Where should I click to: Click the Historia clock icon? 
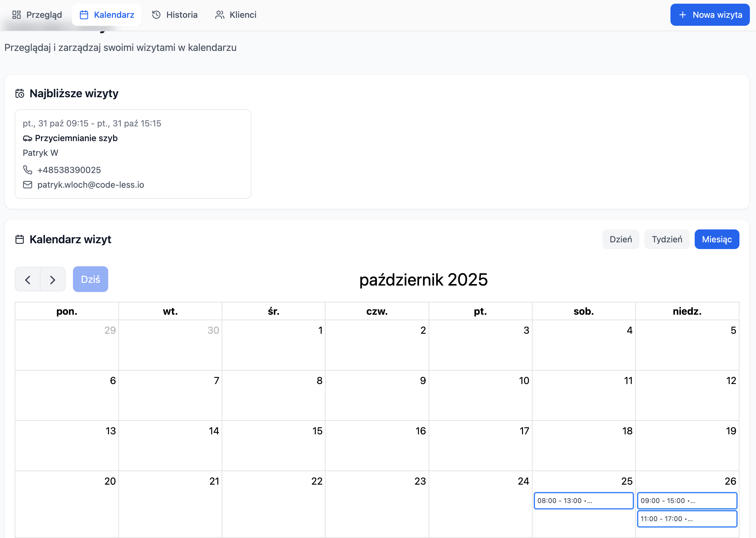(x=156, y=15)
